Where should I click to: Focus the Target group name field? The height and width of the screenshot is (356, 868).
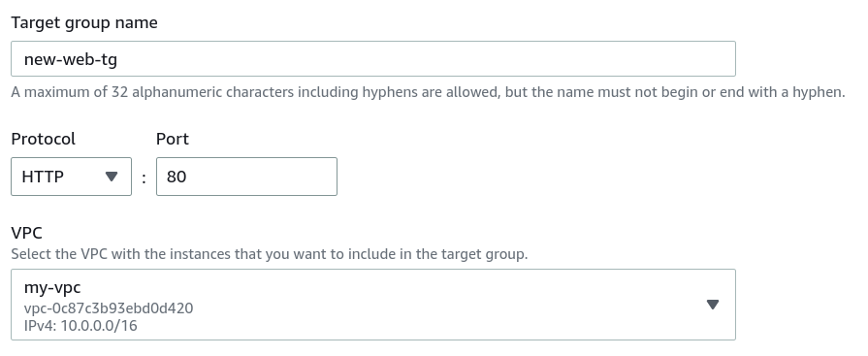373,59
